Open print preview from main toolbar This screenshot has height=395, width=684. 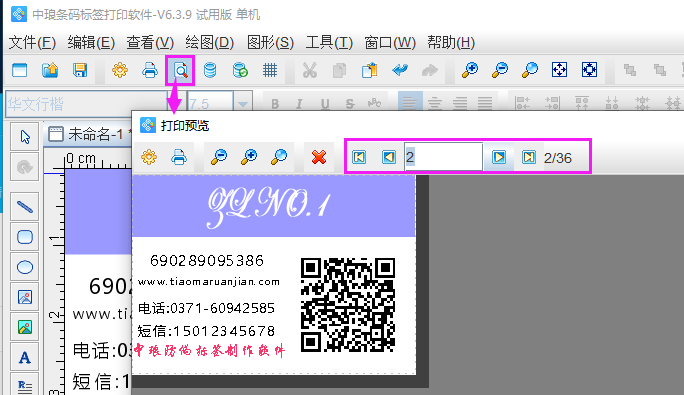(x=180, y=70)
